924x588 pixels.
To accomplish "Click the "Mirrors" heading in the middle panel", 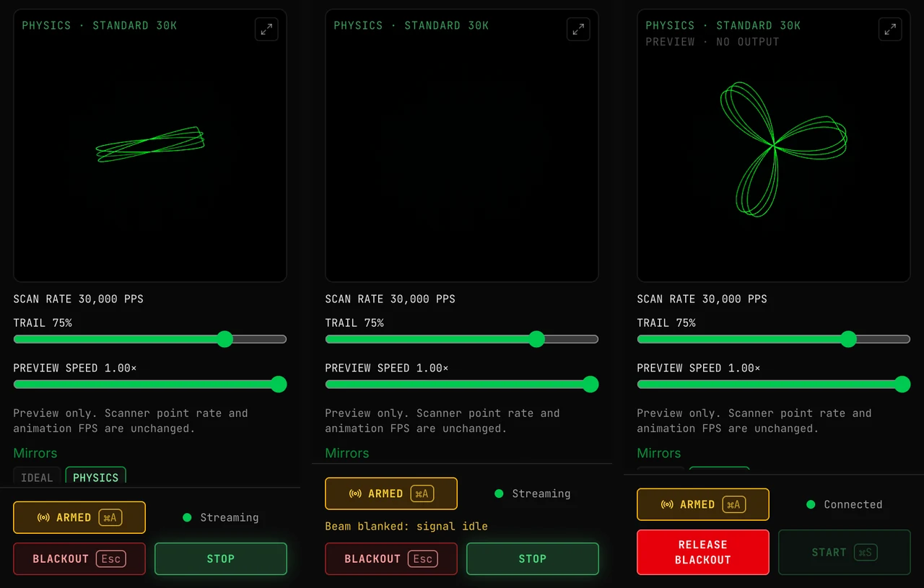I will coord(347,453).
